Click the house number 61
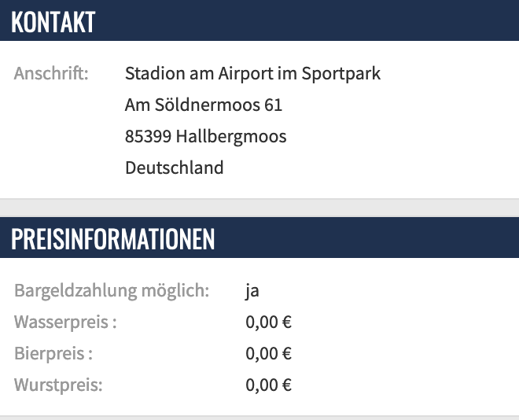This screenshot has height=420, width=519. [273, 105]
